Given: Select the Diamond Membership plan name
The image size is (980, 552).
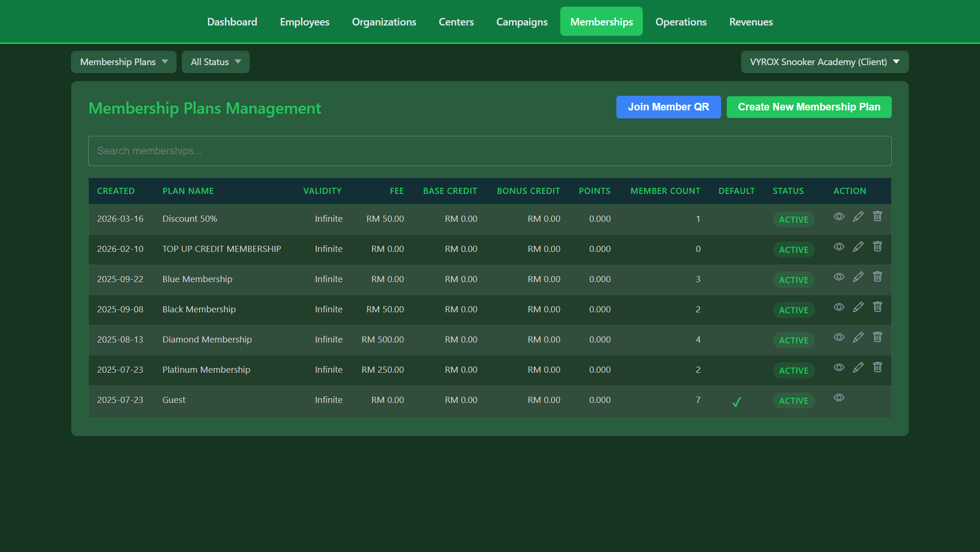Looking at the screenshot, I should (x=207, y=340).
